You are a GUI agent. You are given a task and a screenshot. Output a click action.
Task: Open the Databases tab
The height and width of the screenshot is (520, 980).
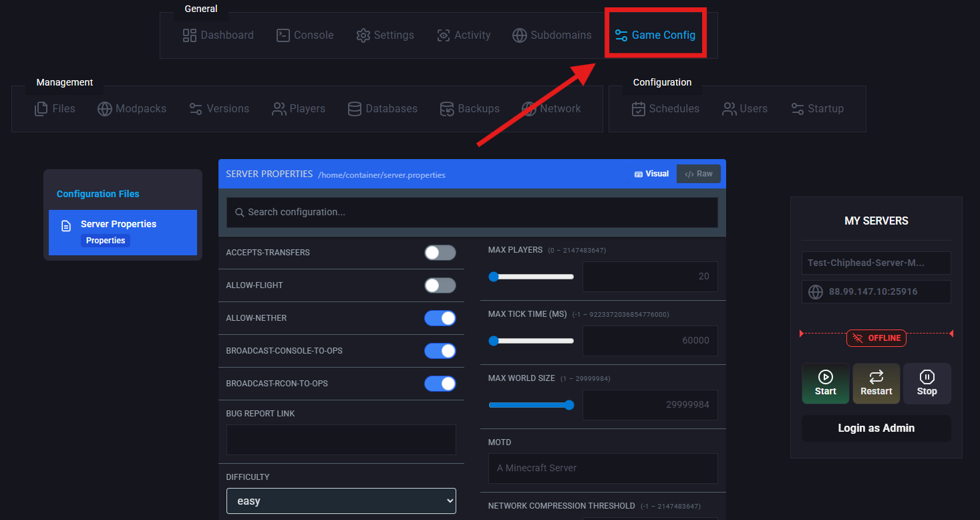[x=383, y=109]
